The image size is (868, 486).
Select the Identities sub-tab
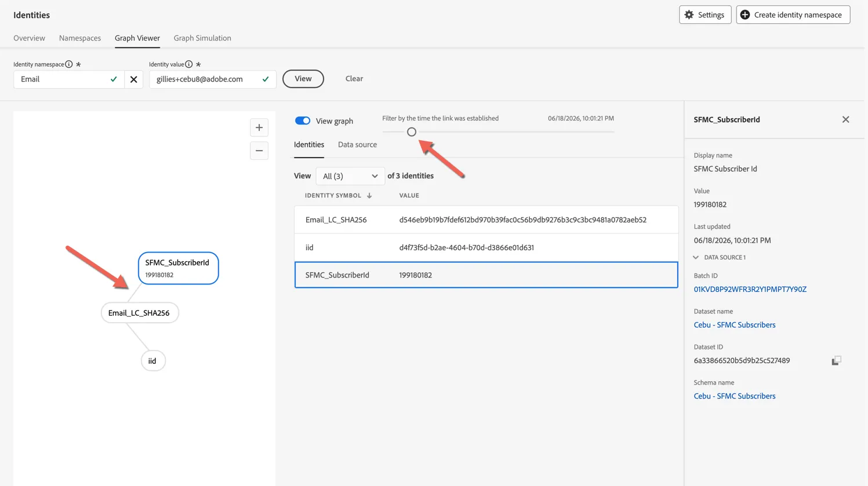click(x=309, y=145)
